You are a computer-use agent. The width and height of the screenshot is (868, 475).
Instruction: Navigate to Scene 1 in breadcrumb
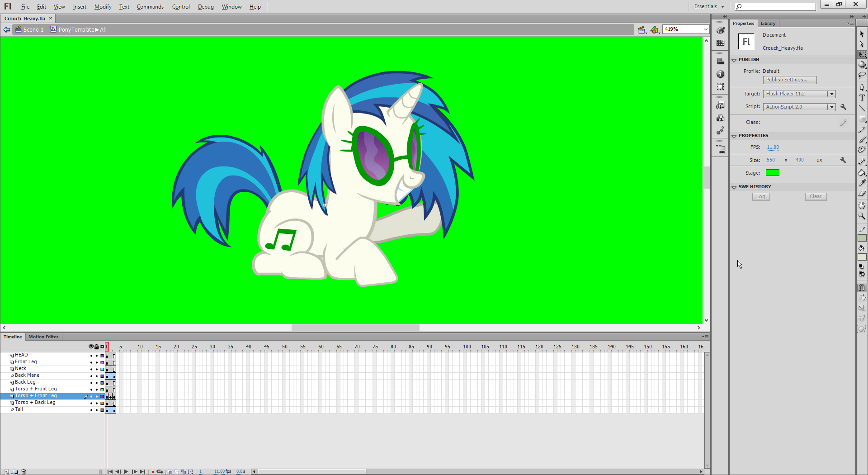tap(29, 30)
